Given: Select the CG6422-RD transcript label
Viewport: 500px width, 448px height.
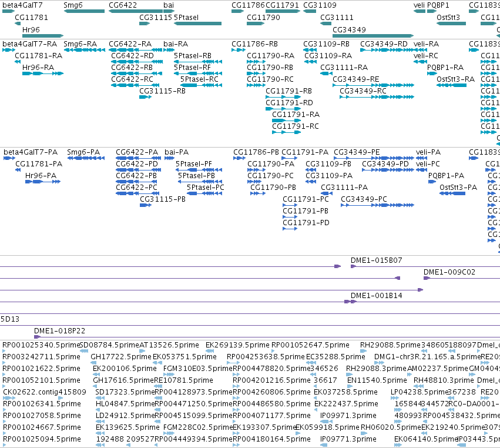Looking at the screenshot, I should (x=132, y=55).
